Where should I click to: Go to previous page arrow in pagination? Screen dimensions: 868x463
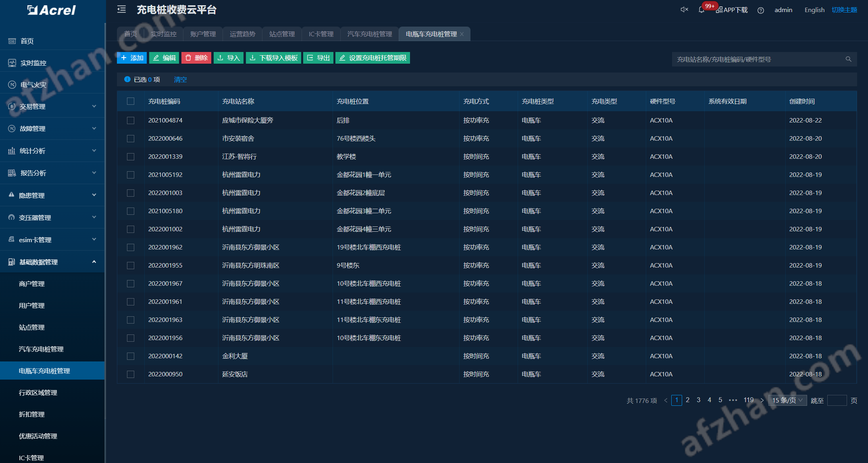click(666, 400)
